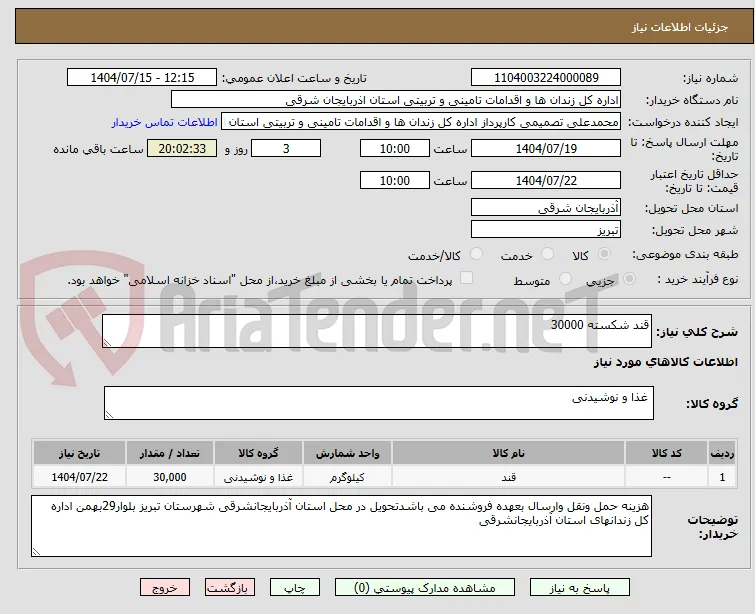The width and height of the screenshot is (755, 614).
Task: Click the کد کالا column header
Action: [x=666, y=453]
